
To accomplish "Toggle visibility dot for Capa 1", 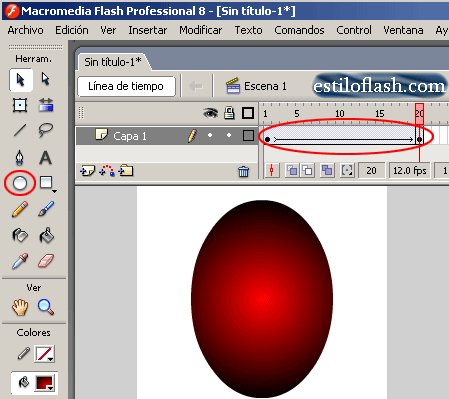I will tap(210, 135).
